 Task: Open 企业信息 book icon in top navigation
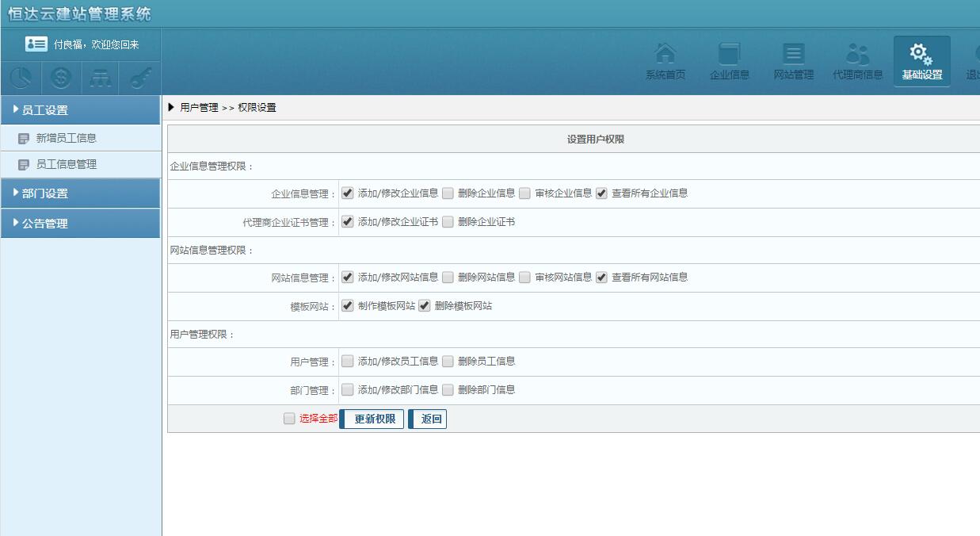(729, 54)
